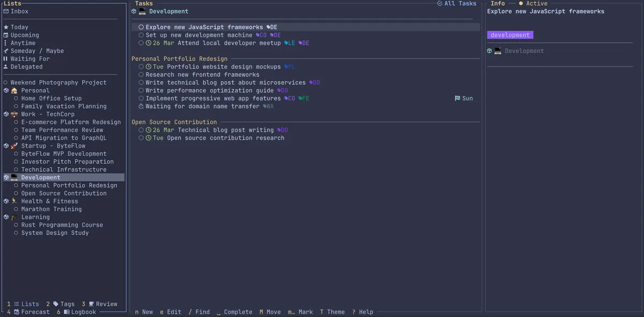Click the house emoji beside Personal
644x317 pixels.
14,90
